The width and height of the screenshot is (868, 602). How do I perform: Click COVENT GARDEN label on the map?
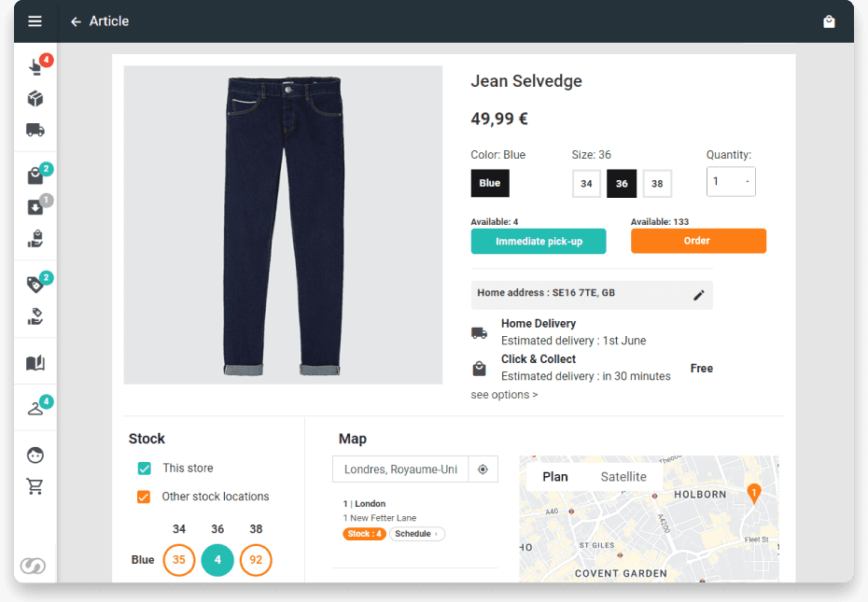(621, 573)
